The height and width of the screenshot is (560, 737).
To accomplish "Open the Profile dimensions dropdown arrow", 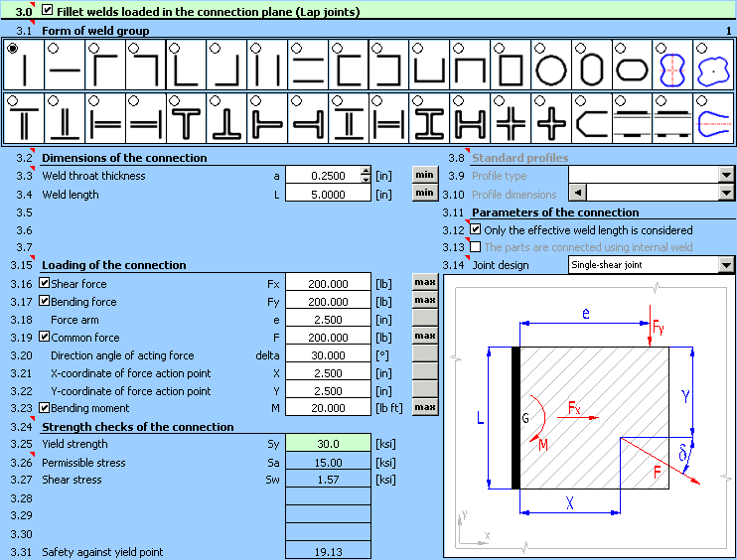I will (x=726, y=194).
